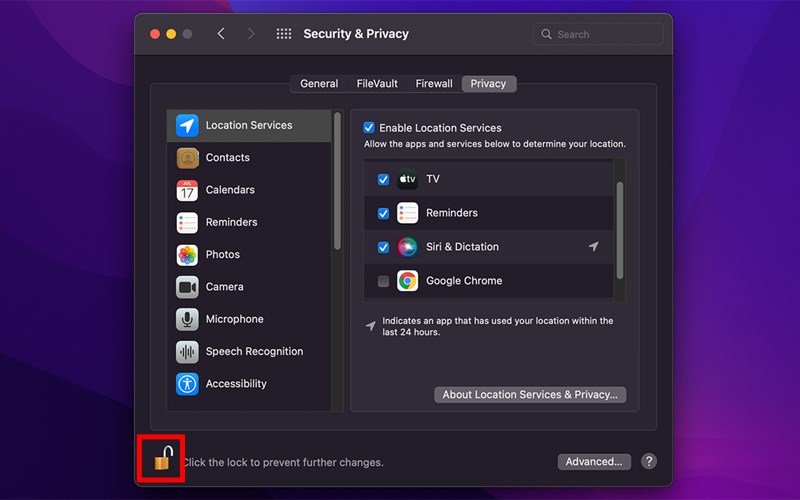Go forward with the right chevron
Screen dimensions: 800x500
[x=251, y=34]
